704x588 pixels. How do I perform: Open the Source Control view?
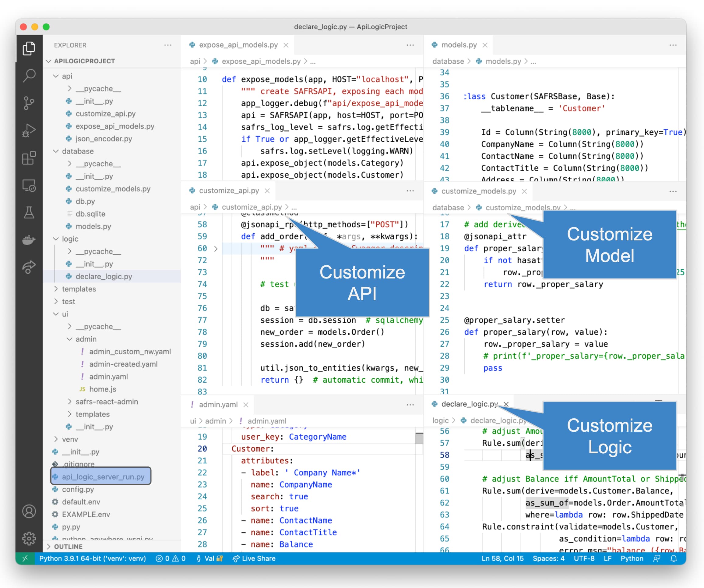coord(29,103)
